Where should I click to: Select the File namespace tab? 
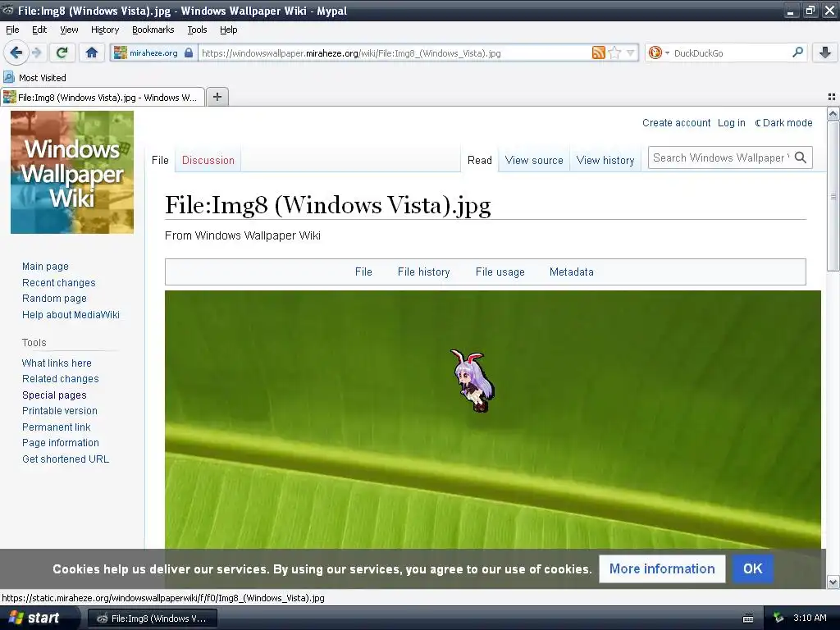coord(160,160)
